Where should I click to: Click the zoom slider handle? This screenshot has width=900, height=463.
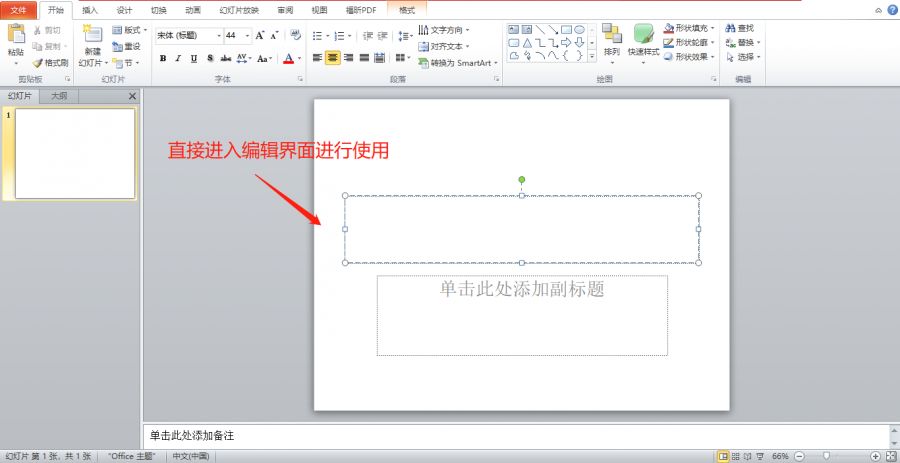pos(827,456)
